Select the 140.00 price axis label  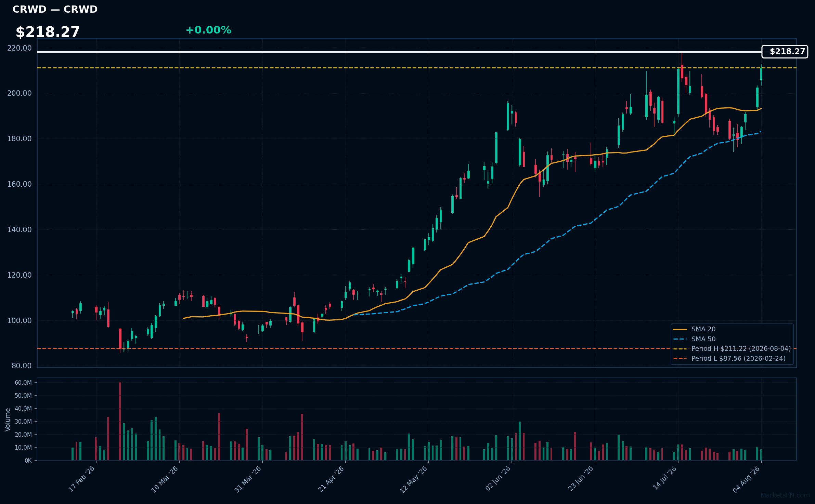click(x=20, y=230)
